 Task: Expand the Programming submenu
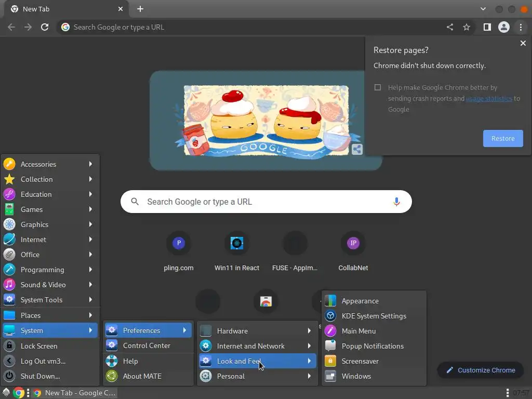click(50, 270)
